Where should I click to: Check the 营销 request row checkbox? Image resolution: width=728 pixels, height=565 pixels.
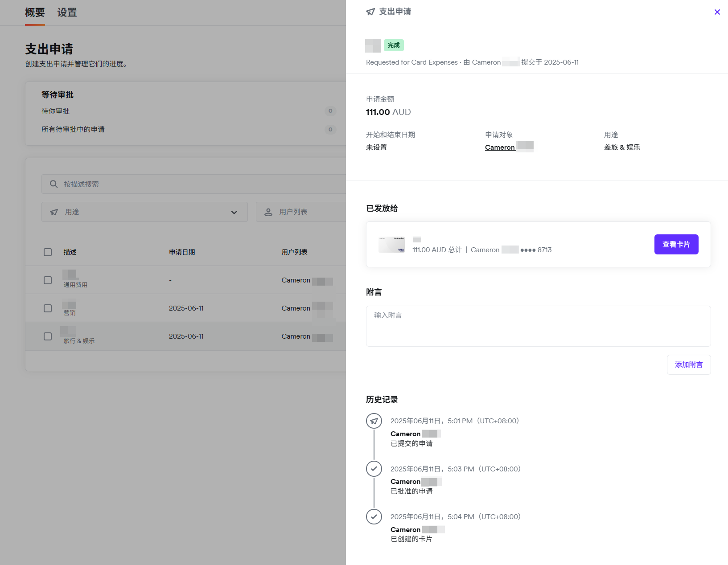click(x=48, y=308)
